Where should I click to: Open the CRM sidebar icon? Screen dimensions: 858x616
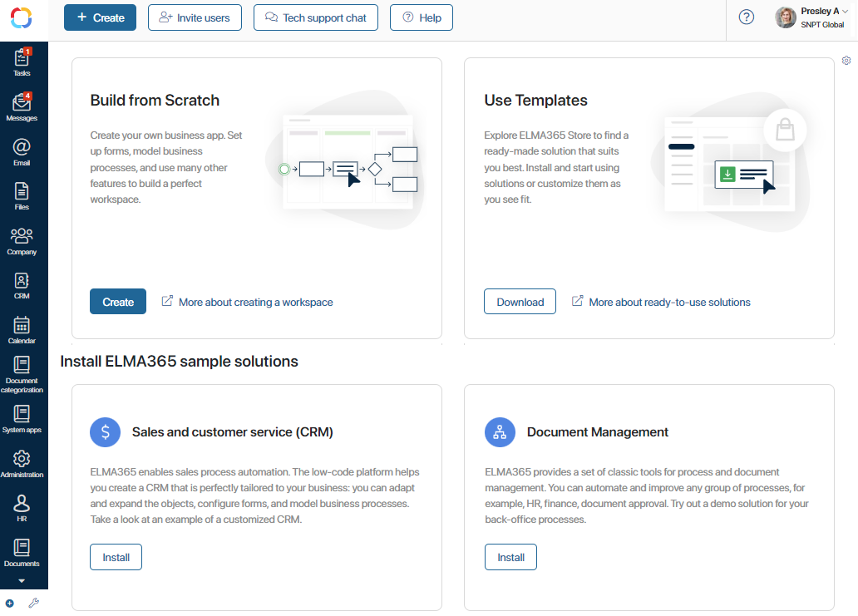tap(22, 286)
